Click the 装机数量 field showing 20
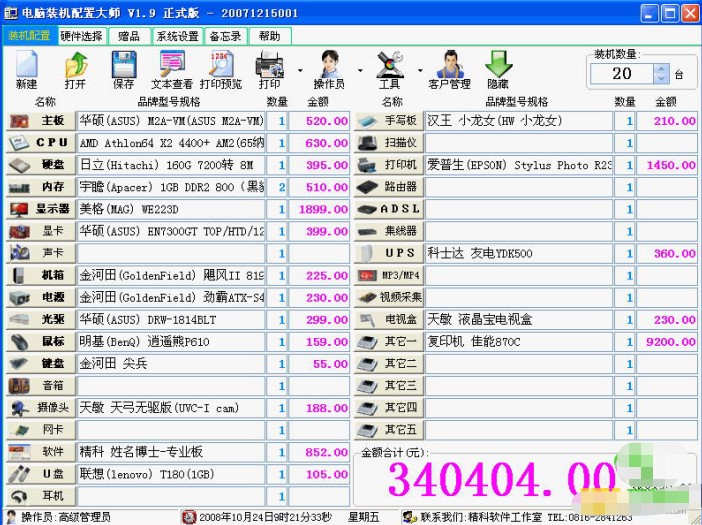Image resolution: width=702 pixels, height=525 pixels. tap(622, 73)
